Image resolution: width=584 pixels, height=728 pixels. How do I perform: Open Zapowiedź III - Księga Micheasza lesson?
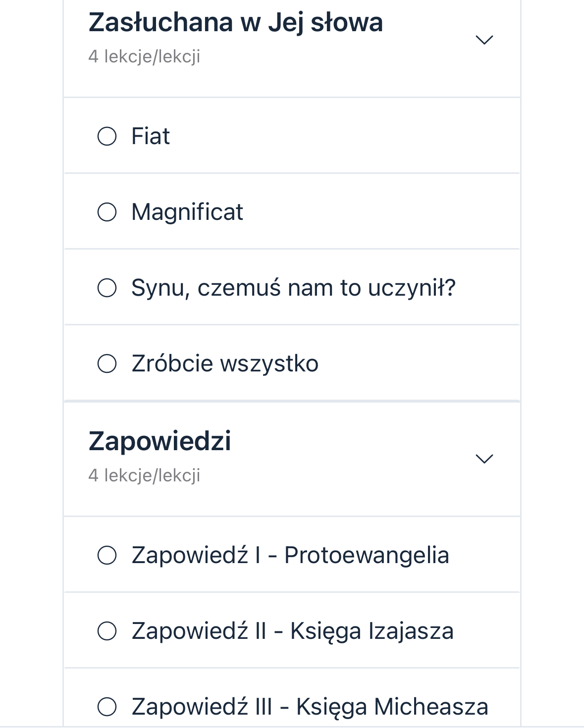pyautogui.click(x=310, y=707)
